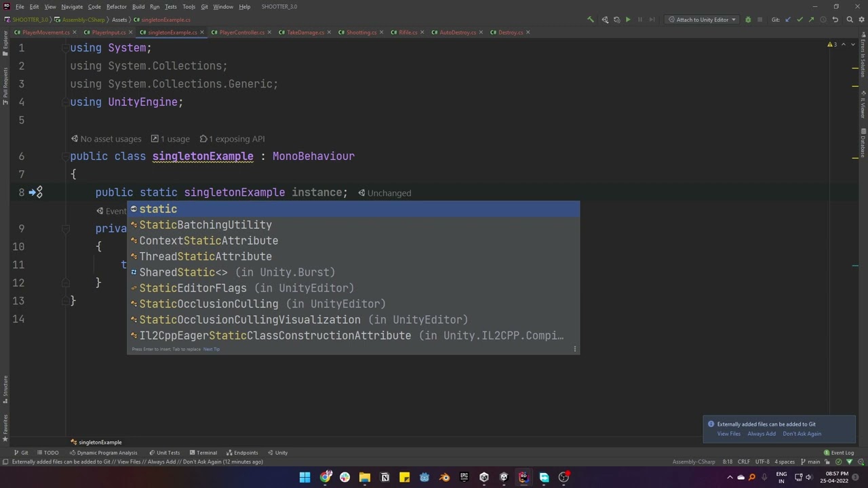Open completion popup options three-dot menu

tap(575, 349)
